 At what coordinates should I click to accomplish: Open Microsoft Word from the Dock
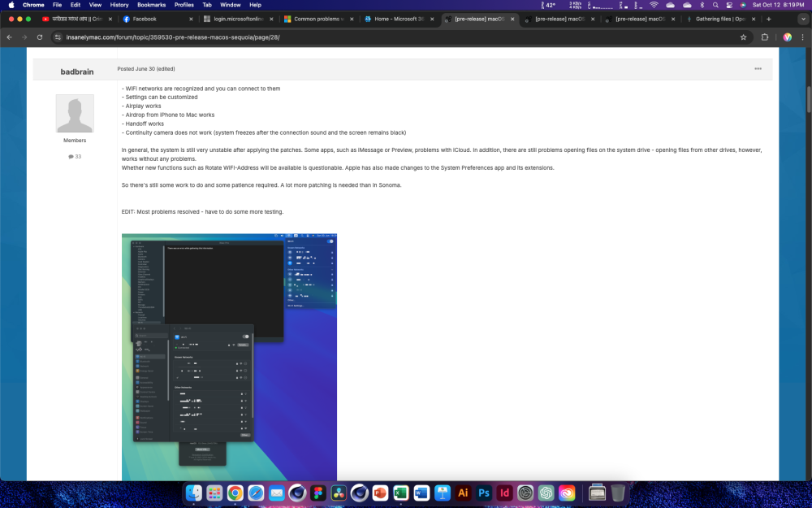[x=421, y=493]
